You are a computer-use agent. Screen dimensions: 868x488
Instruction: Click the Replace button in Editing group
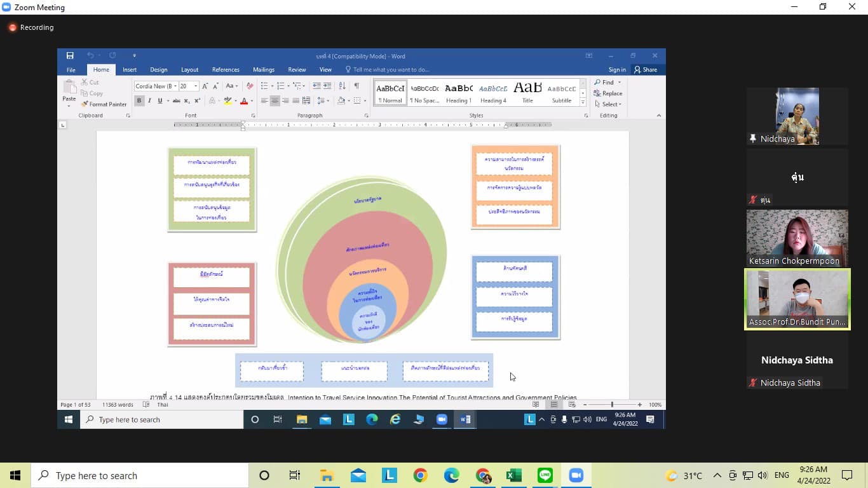tap(608, 93)
